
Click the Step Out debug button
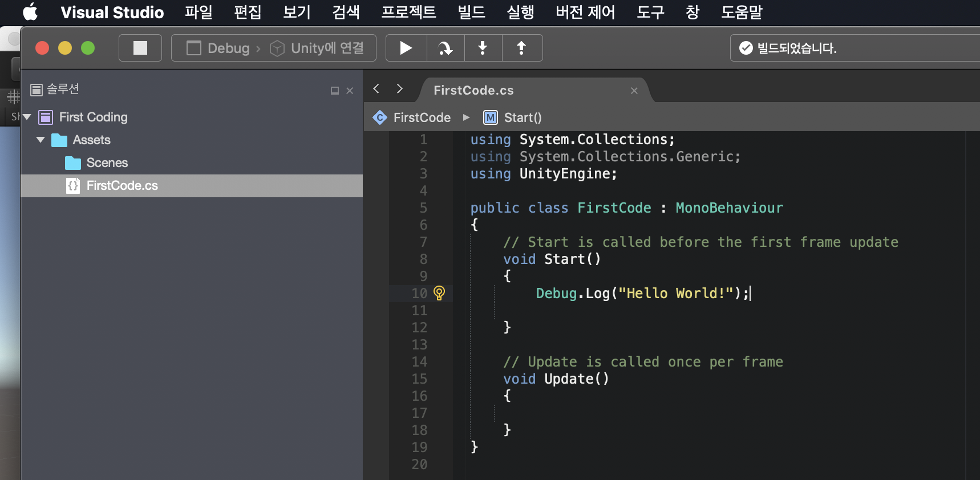point(521,48)
